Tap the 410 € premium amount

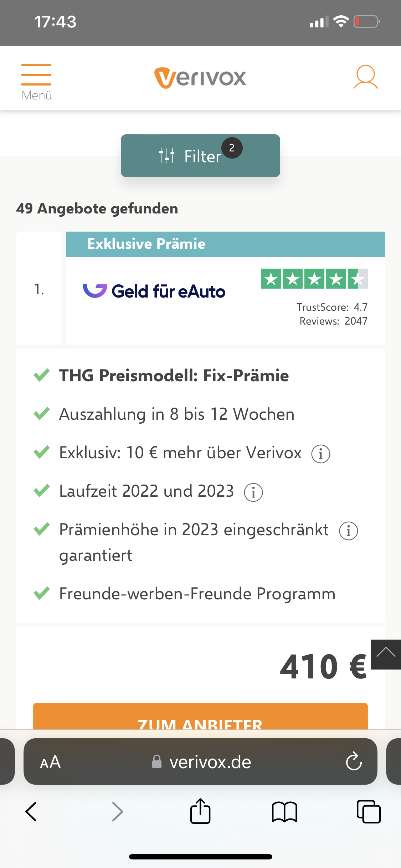[323, 666]
